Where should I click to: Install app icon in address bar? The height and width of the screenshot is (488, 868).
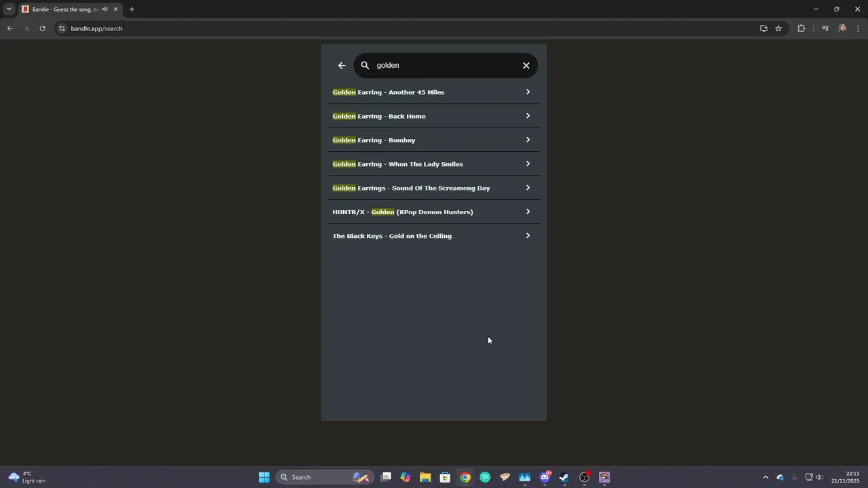(764, 28)
